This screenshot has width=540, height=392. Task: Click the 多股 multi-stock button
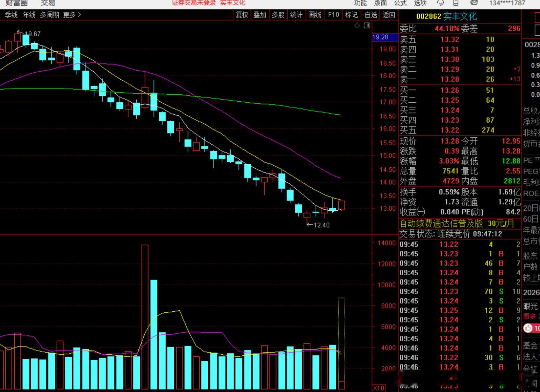pos(278,15)
